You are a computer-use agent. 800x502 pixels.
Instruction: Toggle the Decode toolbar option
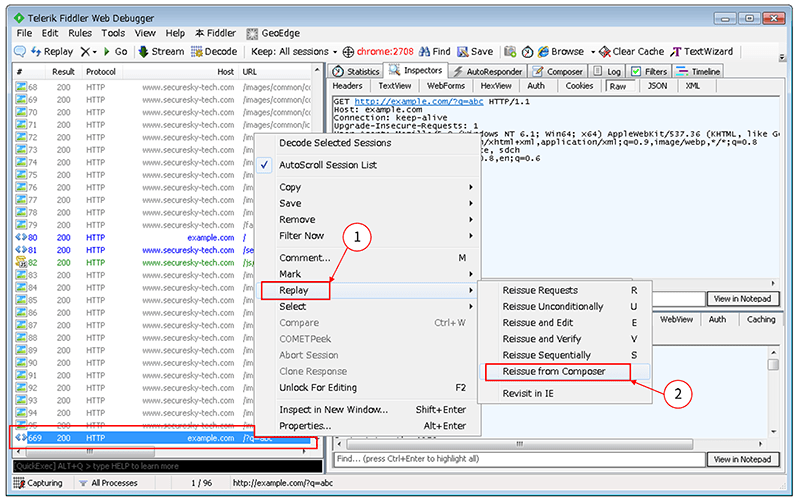[x=214, y=52]
